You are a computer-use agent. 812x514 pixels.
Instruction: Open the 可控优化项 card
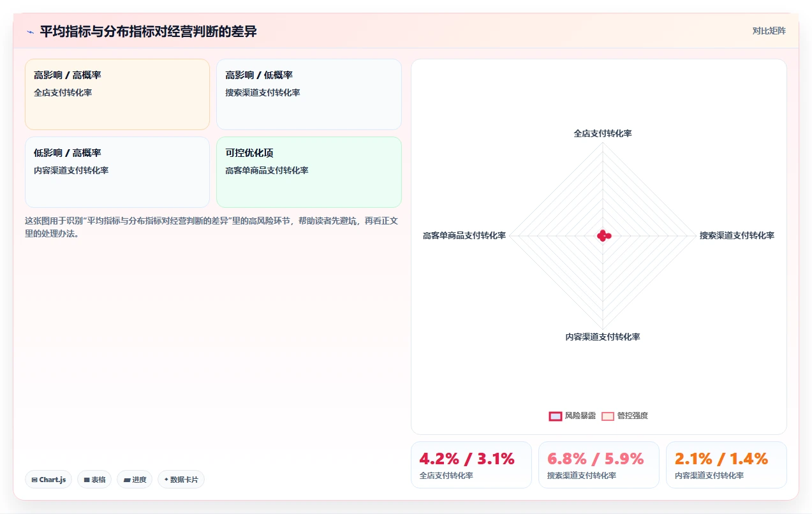click(x=309, y=172)
